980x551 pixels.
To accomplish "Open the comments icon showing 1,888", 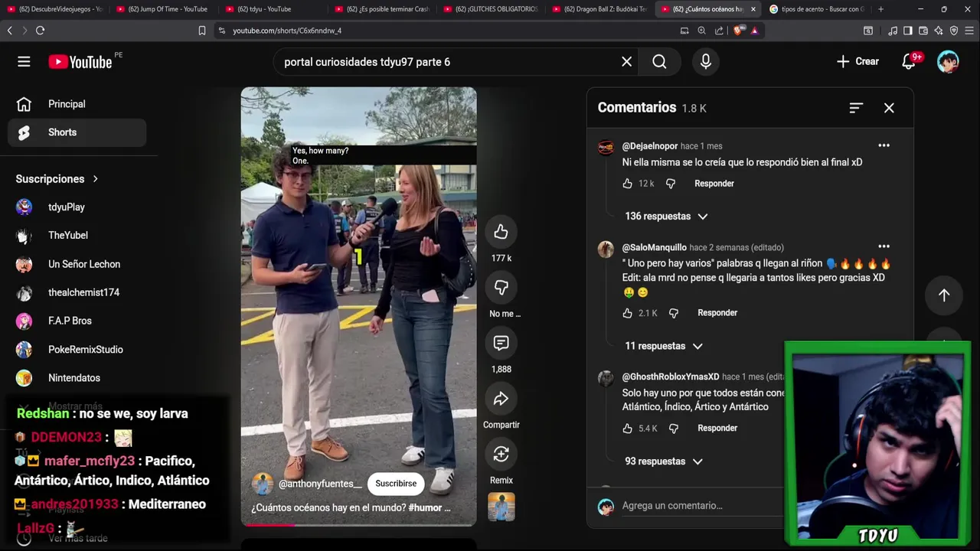I will pos(501,343).
